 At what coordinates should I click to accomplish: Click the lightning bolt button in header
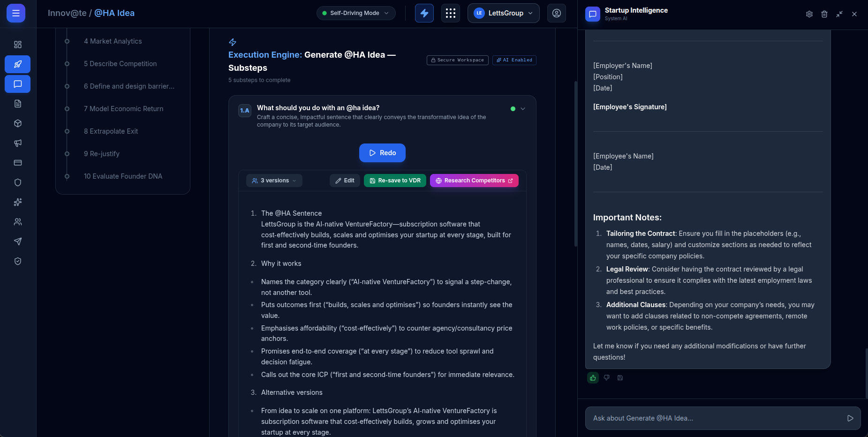click(424, 13)
